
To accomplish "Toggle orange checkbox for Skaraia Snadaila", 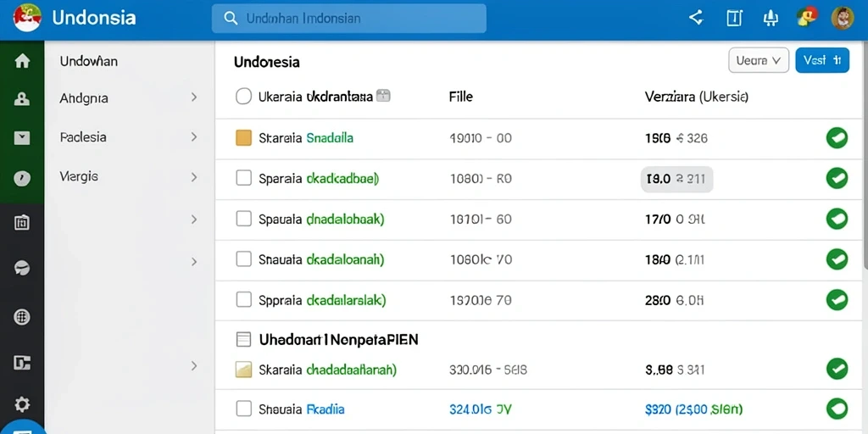I will click(x=243, y=138).
